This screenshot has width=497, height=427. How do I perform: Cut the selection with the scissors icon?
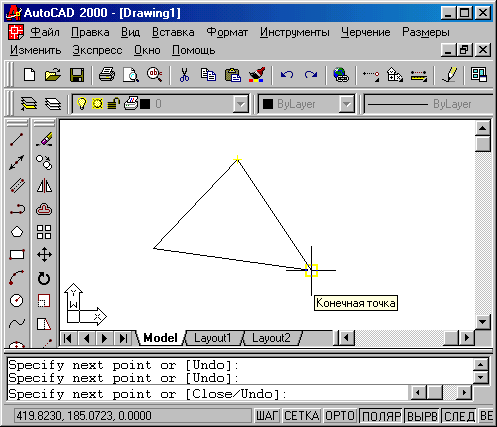click(x=184, y=75)
